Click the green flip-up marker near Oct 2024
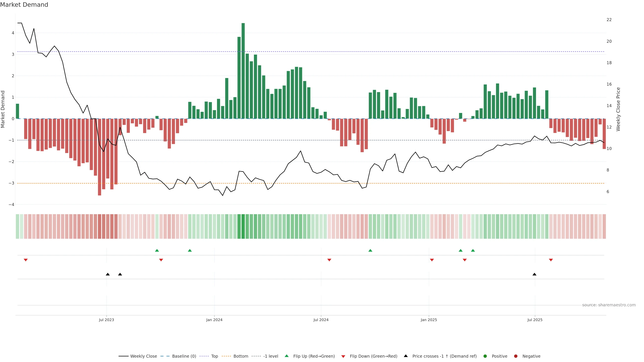This screenshot has width=644, height=362. coord(370,250)
